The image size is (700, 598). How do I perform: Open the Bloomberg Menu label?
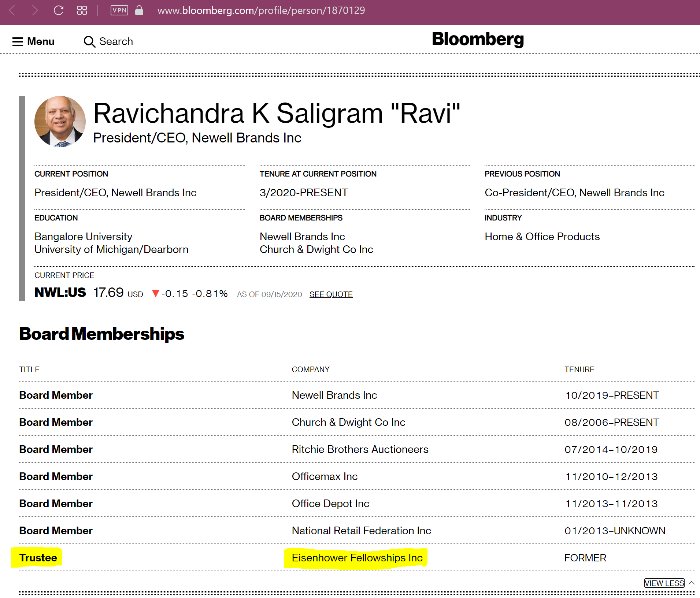pos(41,42)
